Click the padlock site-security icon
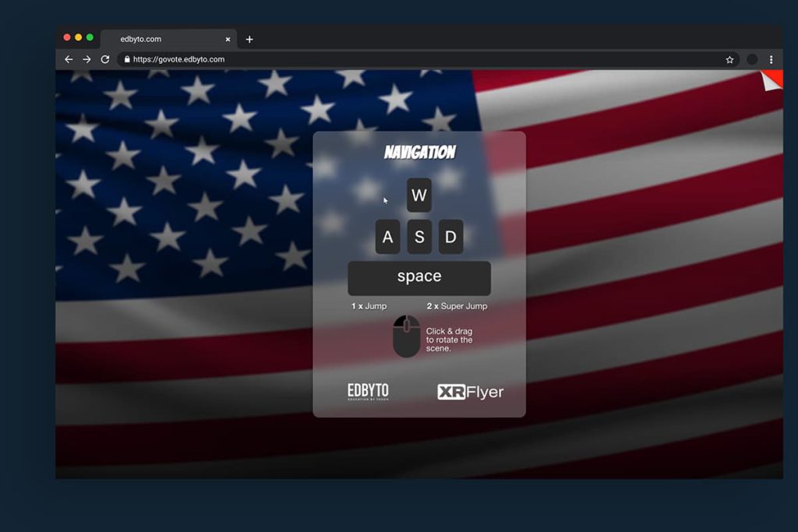The image size is (798, 532). (126, 59)
